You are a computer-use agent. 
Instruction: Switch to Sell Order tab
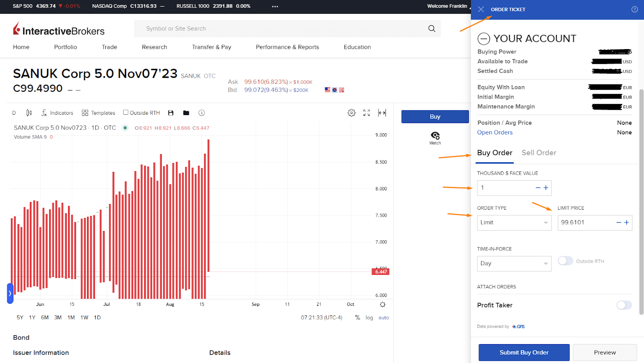pos(539,153)
